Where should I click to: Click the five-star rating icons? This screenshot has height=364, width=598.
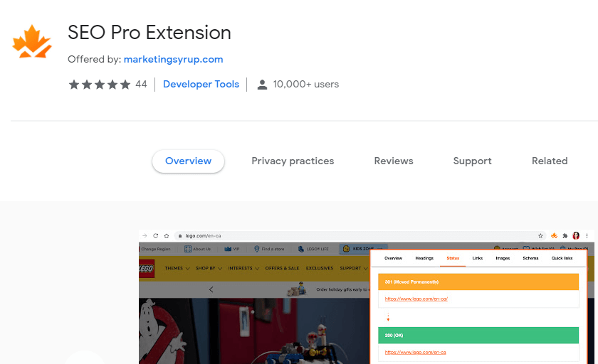pos(100,84)
